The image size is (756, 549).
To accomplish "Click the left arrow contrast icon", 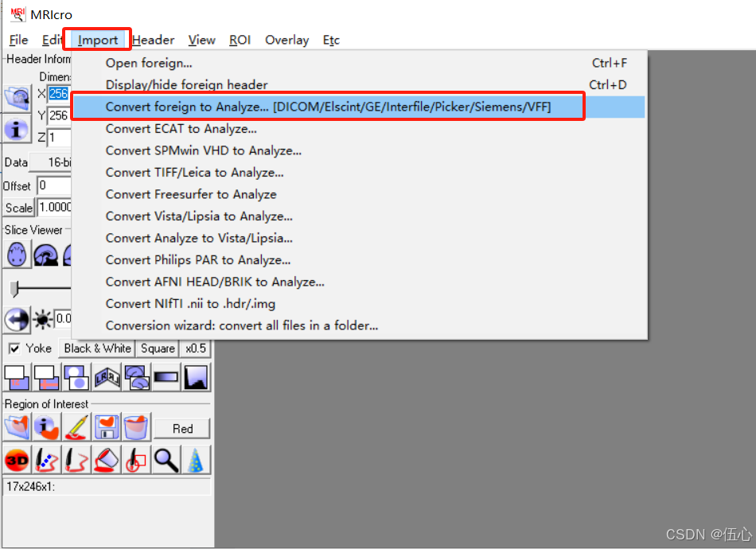I will (17, 319).
